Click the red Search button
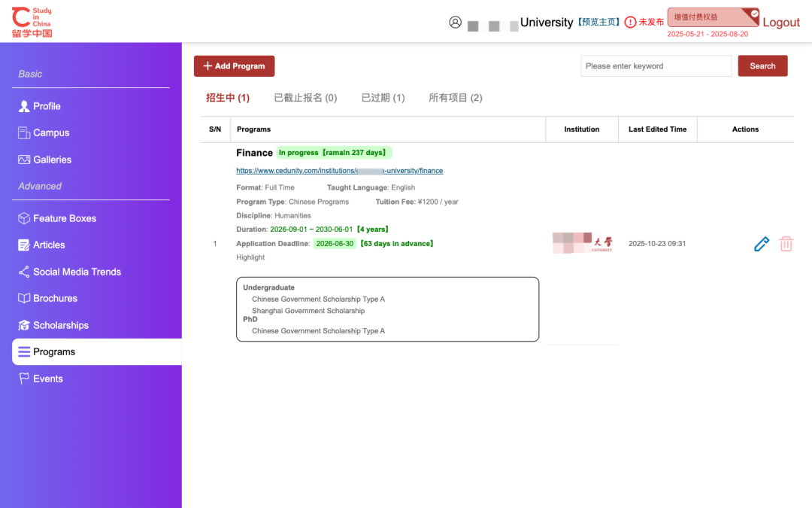This screenshot has height=508, width=812. (x=763, y=65)
